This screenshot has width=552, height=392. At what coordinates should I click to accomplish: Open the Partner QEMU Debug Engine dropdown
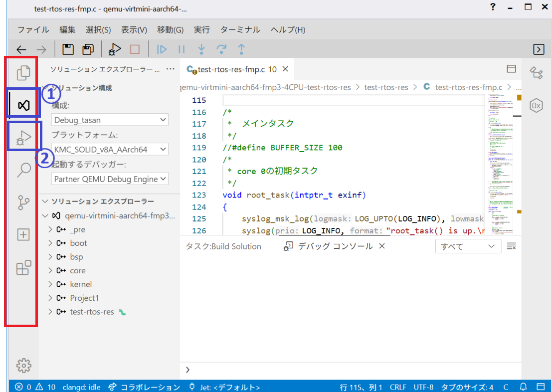[x=110, y=179]
